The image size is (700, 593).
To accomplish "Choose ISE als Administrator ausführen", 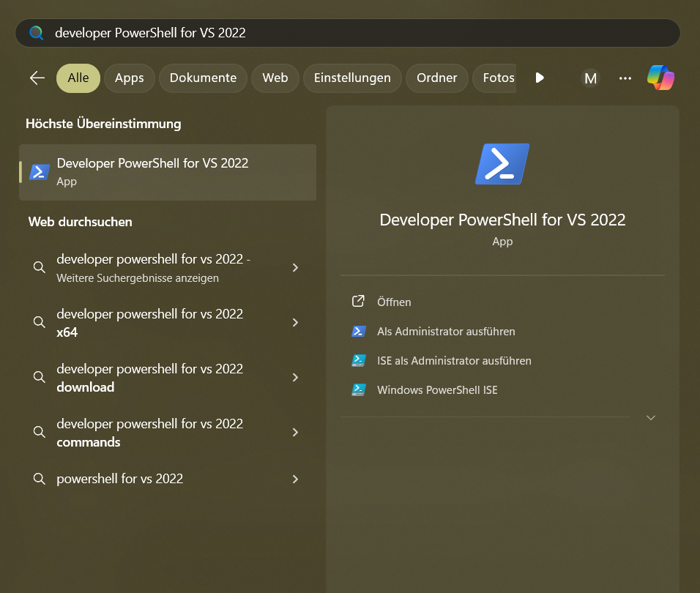I will pyautogui.click(x=454, y=360).
